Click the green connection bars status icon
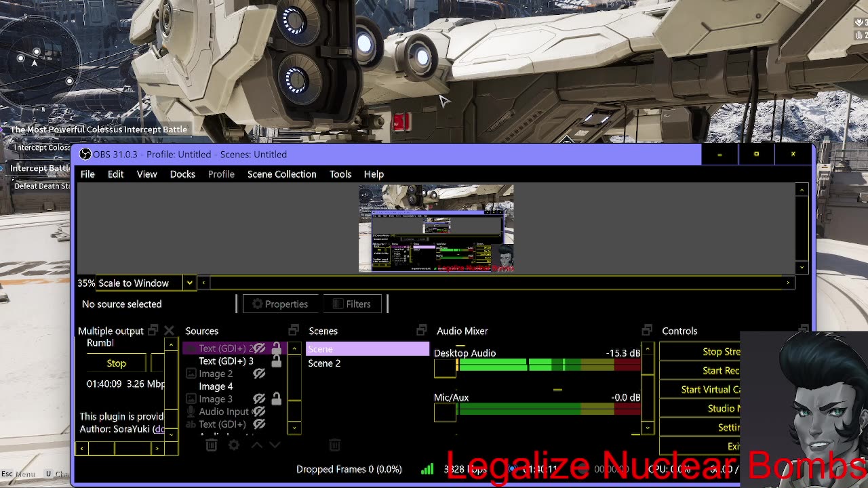This screenshot has height=488, width=868. pos(427,469)
